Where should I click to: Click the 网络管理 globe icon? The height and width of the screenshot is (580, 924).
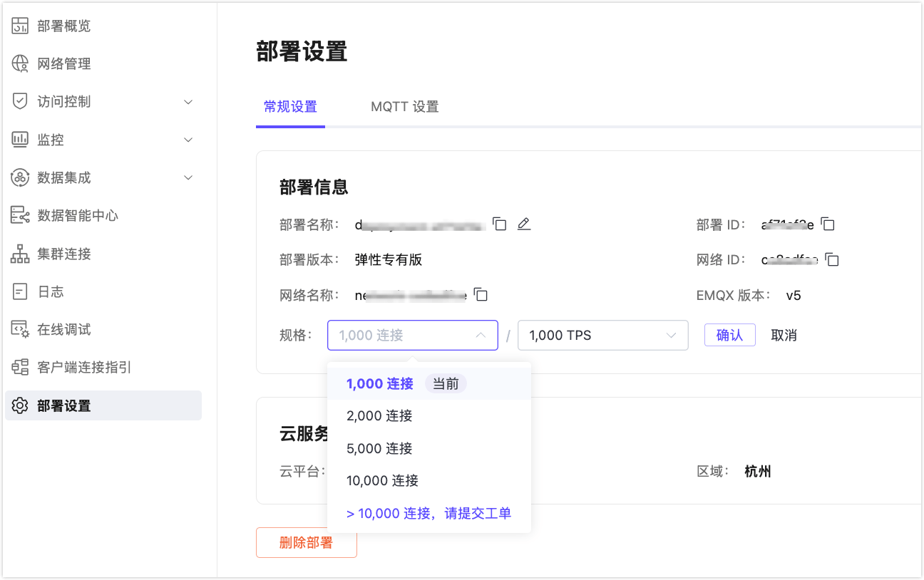pyautogui.click(x=20, y=64)
